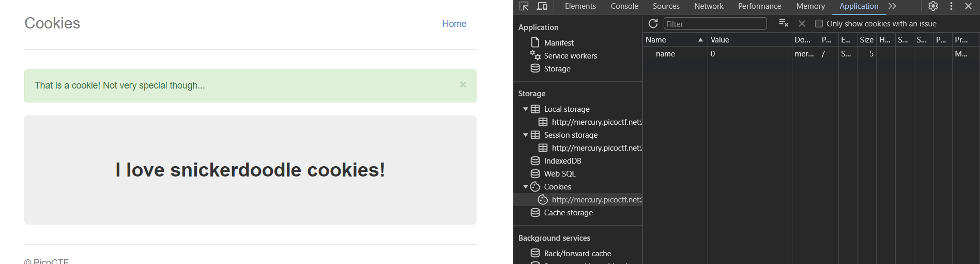Image resolution: width=980 pixels, height=264 pixels.
Task: Select the Application tab
Action: pyautogui.click(x=859, y=6)
